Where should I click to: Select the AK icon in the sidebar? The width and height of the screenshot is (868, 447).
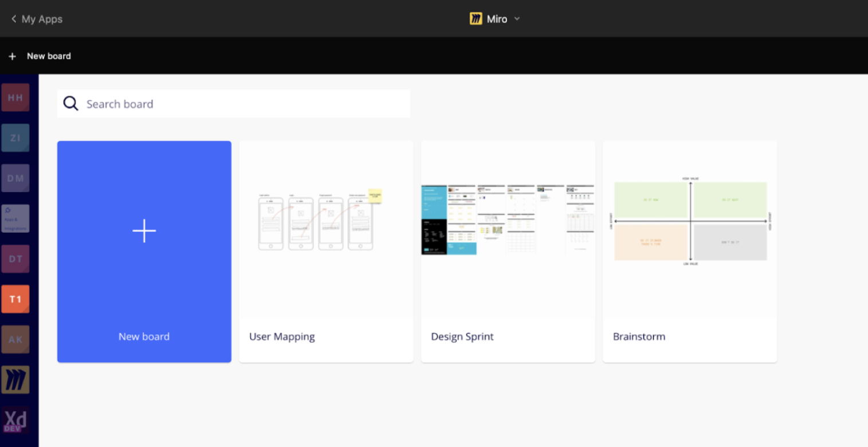[x=15, y=339]
